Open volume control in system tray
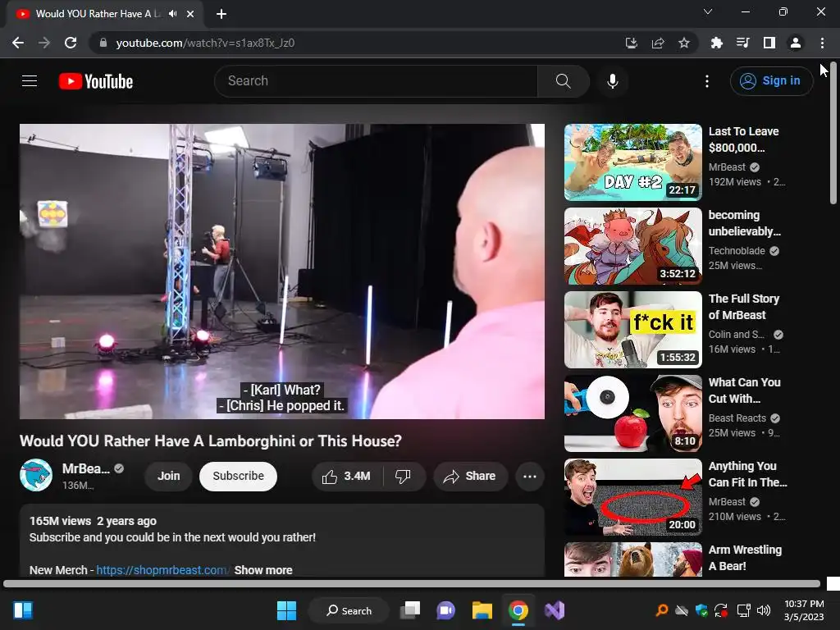The image size is (840, 630). 764,610
